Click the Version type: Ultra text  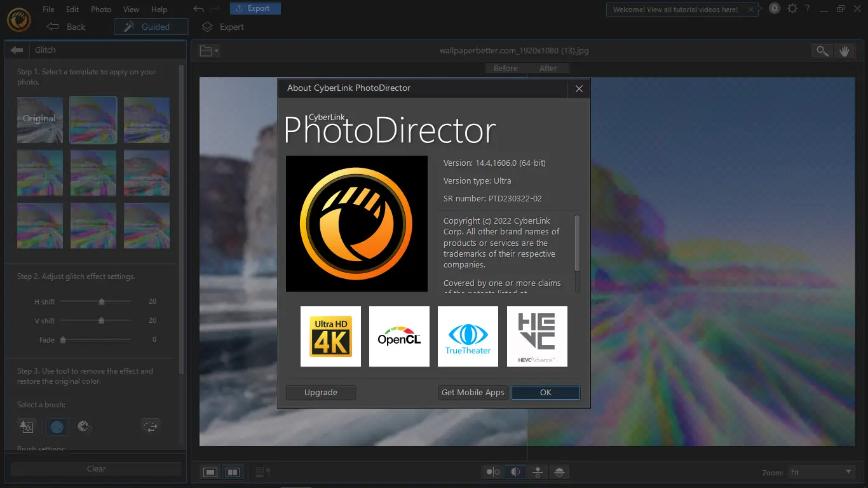(477, 180)
